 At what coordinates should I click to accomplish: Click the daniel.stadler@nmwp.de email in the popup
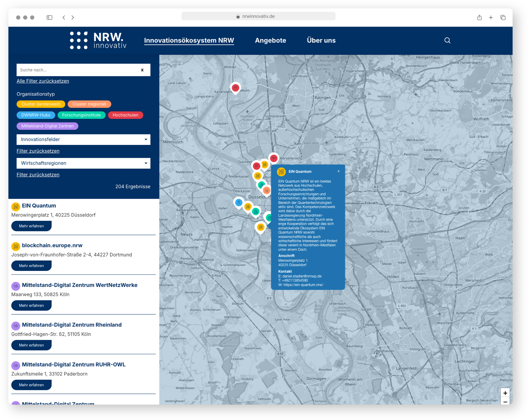pos(302,276)
